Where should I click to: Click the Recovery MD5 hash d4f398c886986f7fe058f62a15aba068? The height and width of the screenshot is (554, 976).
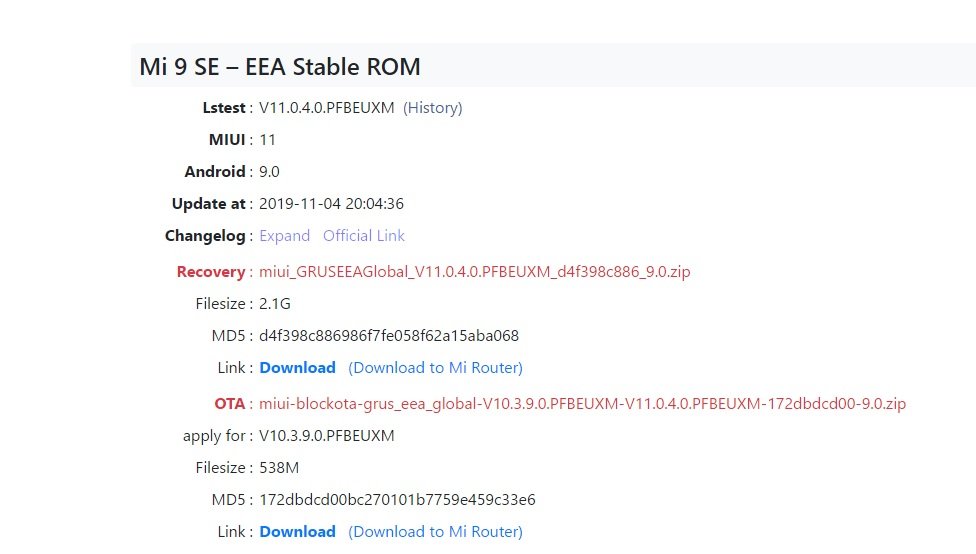click(389, 336)
